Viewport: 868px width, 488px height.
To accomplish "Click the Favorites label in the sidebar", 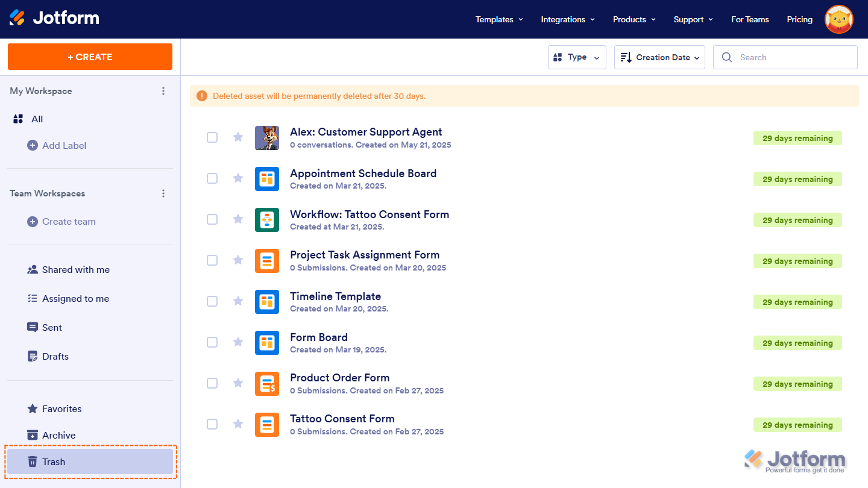I will coord(62,408).
